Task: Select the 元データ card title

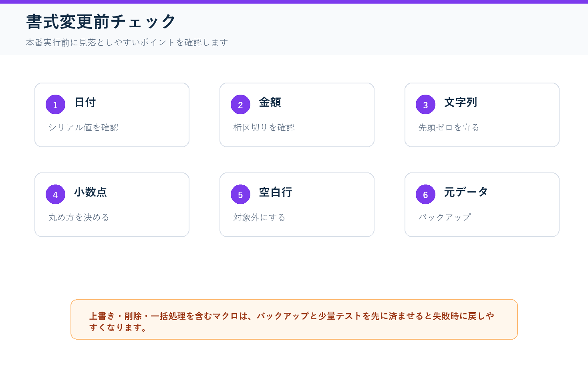Action: tap(466, 192)
